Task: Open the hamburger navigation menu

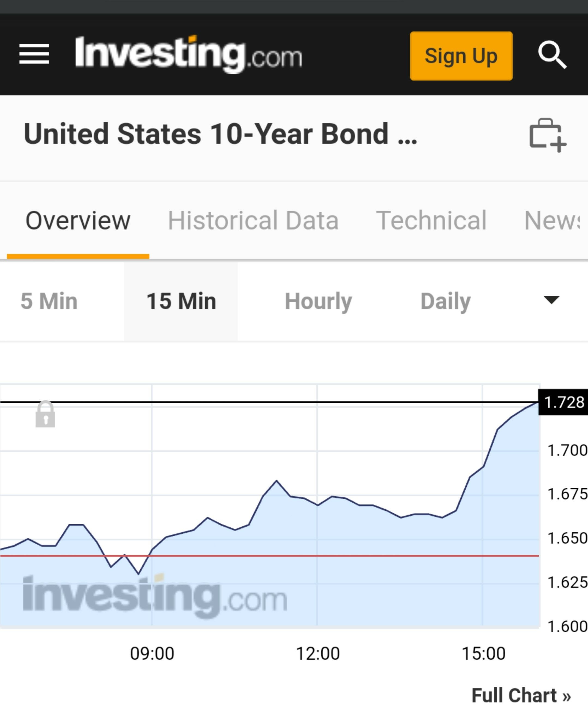Action: [x=34, y=54]
